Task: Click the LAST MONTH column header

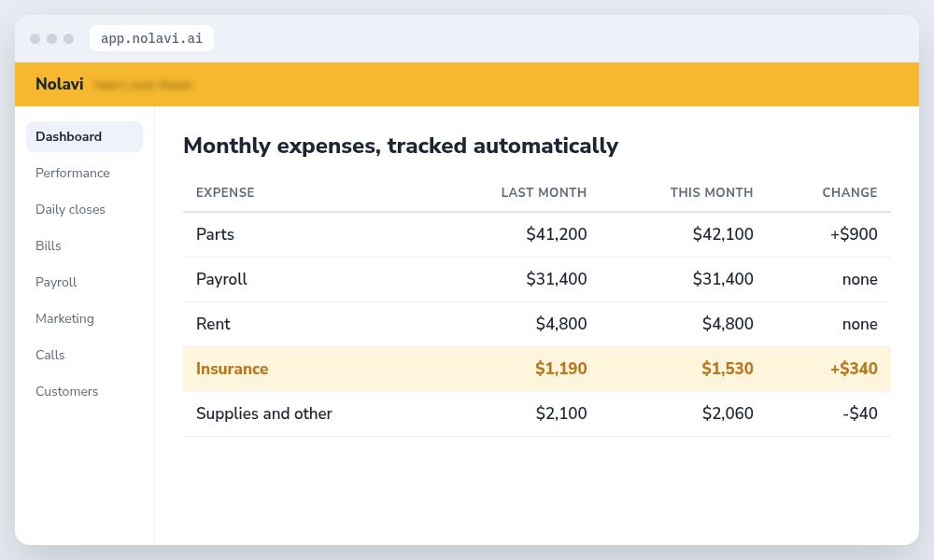Action: pyautogui.click(x=544, y=193)
